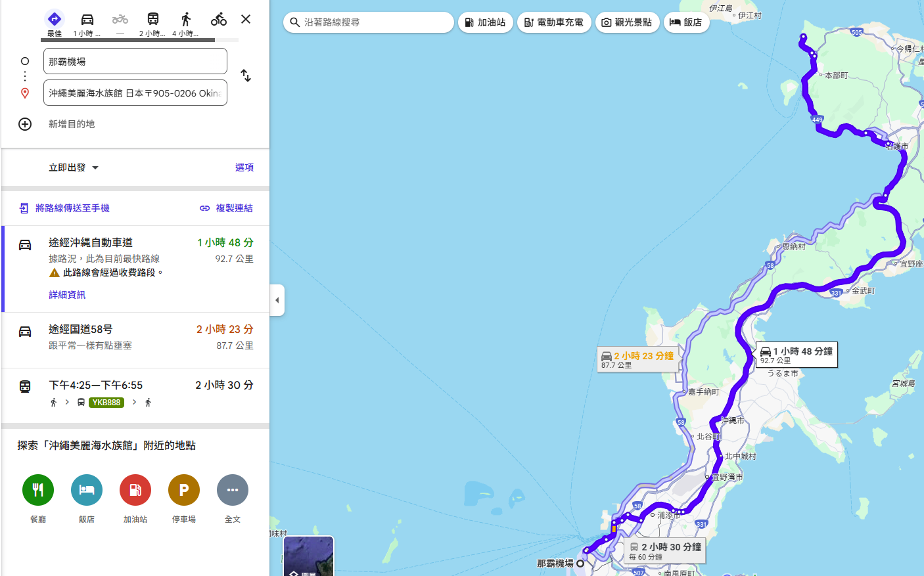Screen dimensions: 924x576
Task: Filter map by 電動車充電 chip
Action: (554, 22)
